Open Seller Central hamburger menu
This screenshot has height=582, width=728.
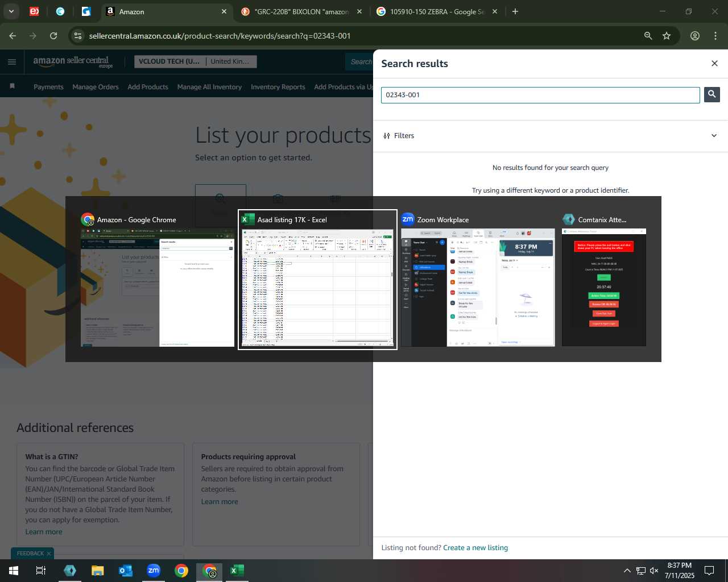tap(12, 62)
